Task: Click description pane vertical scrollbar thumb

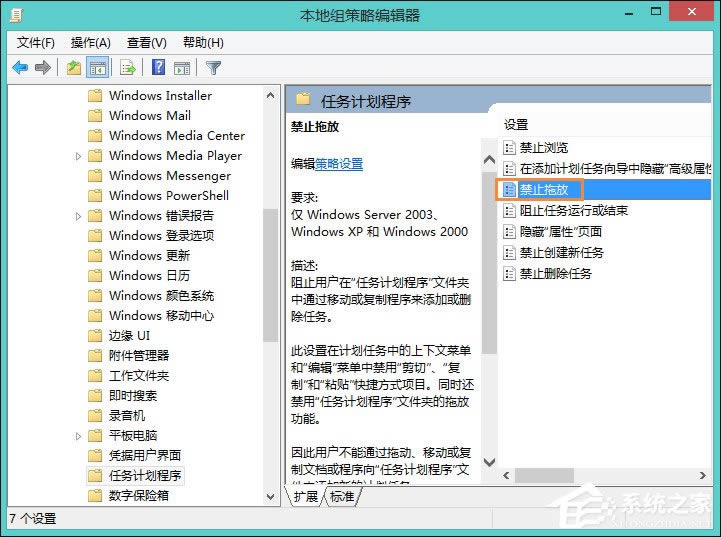Action: (490, 263)
